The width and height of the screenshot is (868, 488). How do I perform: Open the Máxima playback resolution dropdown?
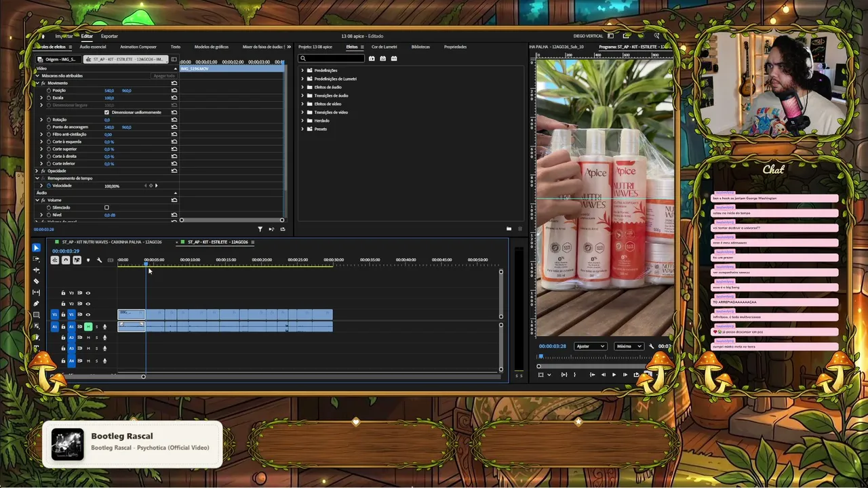tap(629, 346)
